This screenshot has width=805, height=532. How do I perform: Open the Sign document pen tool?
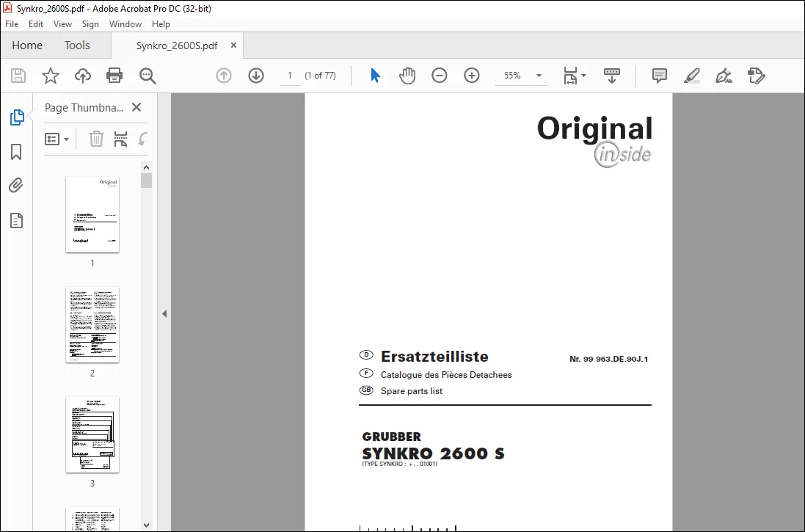point(724,76)
